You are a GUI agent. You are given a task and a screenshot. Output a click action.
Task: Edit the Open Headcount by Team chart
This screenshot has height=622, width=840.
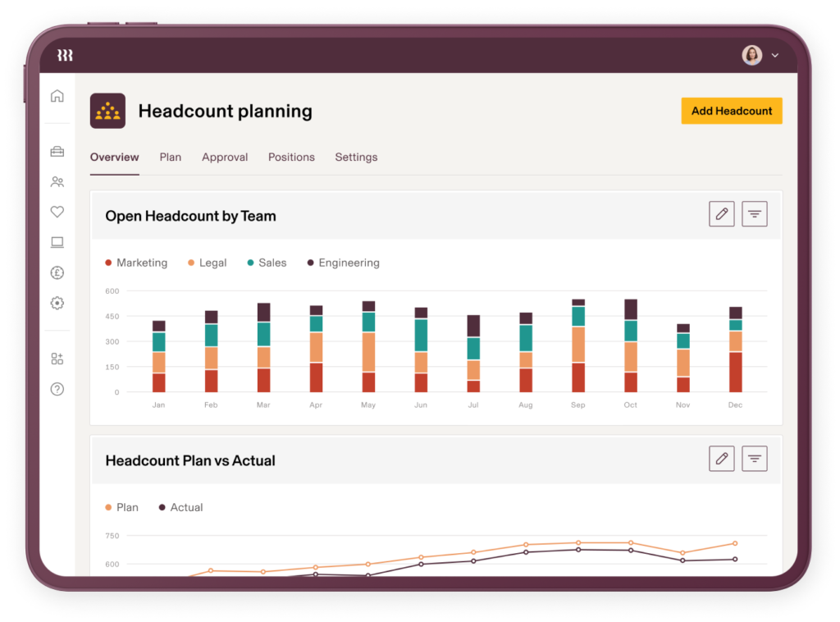(x=721, y=214)
